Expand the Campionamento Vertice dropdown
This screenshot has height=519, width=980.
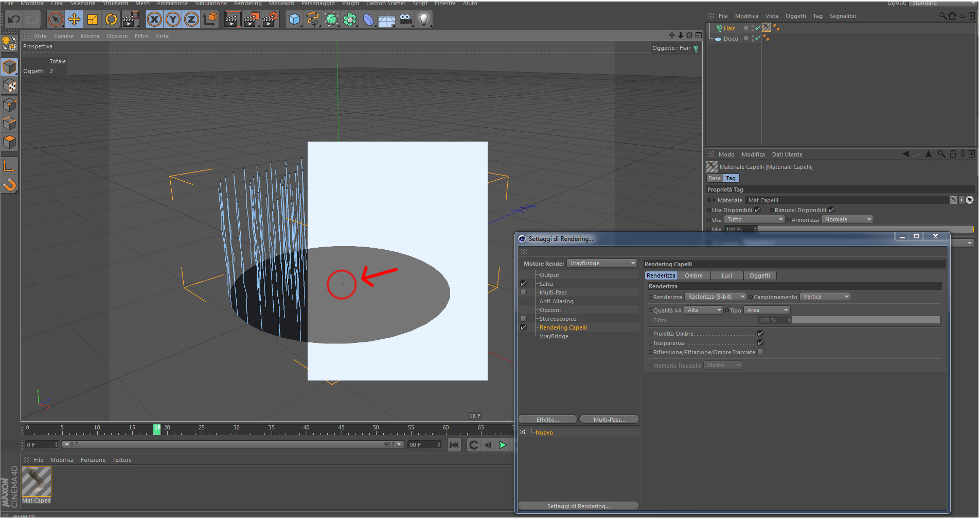[x=825, y=297]
